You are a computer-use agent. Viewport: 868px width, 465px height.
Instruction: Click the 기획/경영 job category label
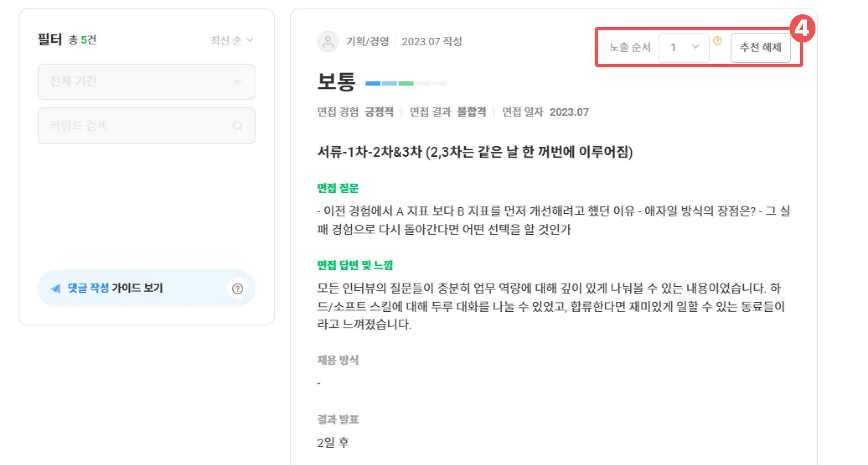coord(367,42)
